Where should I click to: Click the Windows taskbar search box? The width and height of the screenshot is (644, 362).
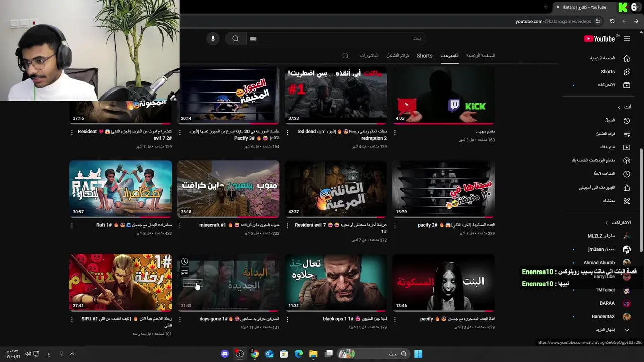click(372, 354)
